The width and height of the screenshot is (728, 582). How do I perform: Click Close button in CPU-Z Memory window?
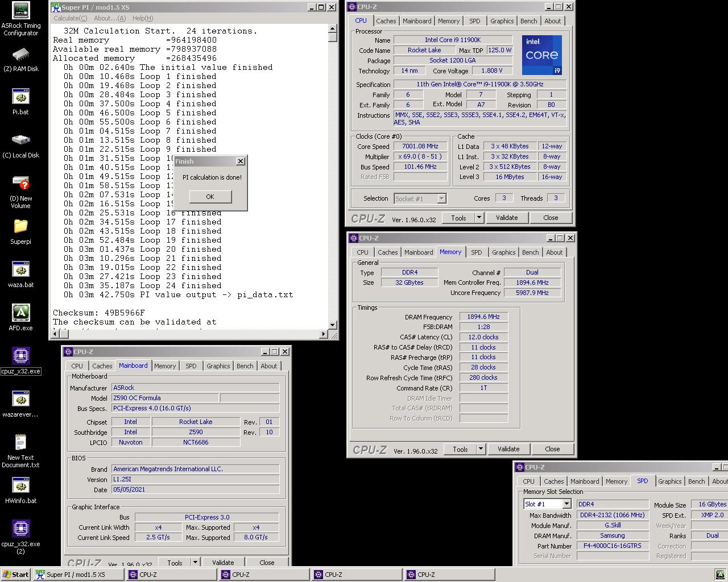pos(552,449)
